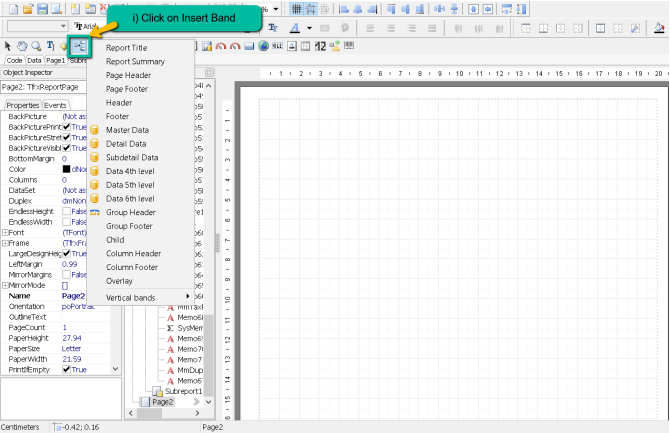This screenshot has height=433, width=670.
Task: Click the Insert Band toolbar icon
Action: tap(79, 45)
